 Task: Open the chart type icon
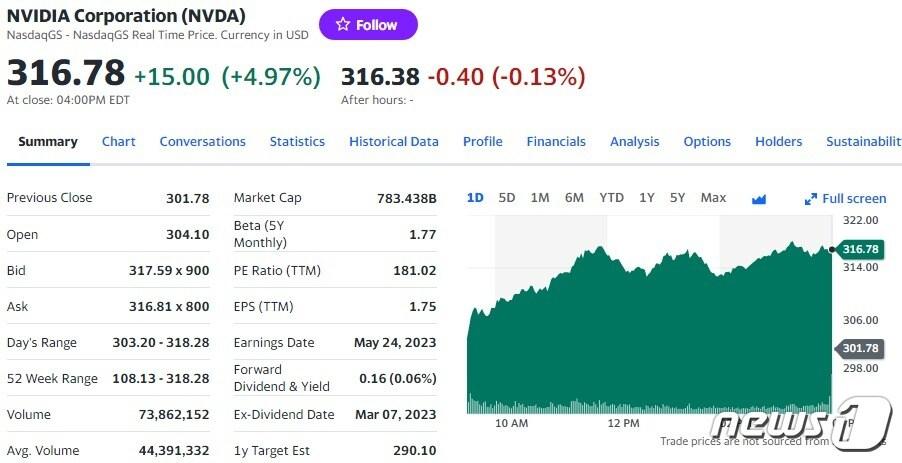[758, 199]
